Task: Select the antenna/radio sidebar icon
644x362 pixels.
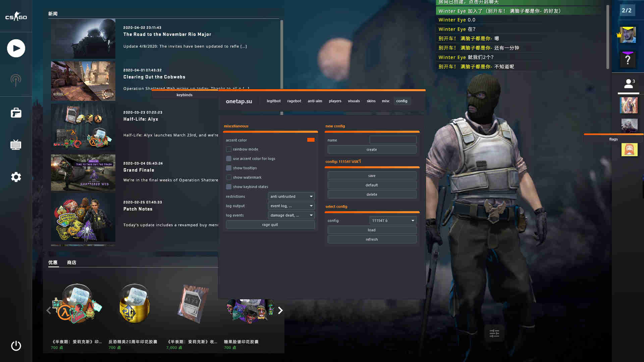Action: pyautogui.click(x=15, y=80)
